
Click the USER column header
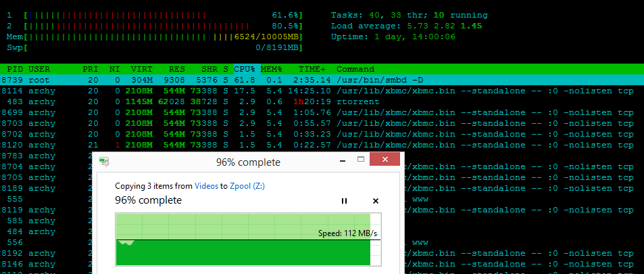click(x=39, y=69)
